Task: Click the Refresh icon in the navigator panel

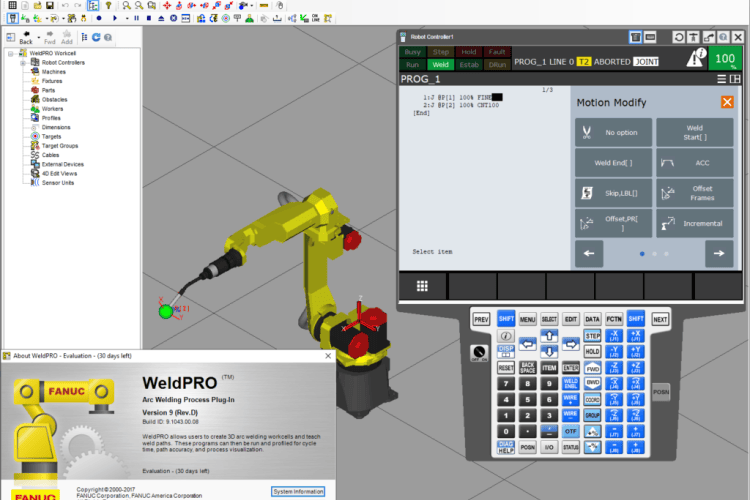Action: coord(95,38)
